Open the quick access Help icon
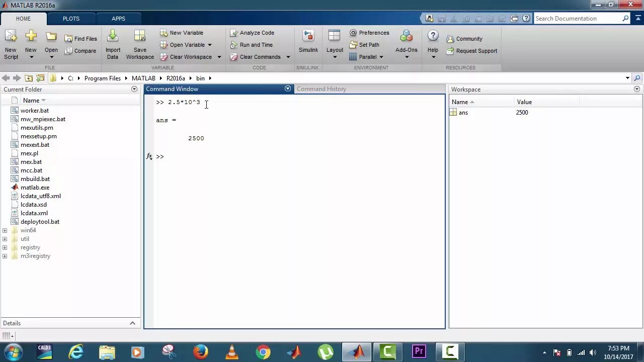Screen dimensions: 644x362 (526, 19)
